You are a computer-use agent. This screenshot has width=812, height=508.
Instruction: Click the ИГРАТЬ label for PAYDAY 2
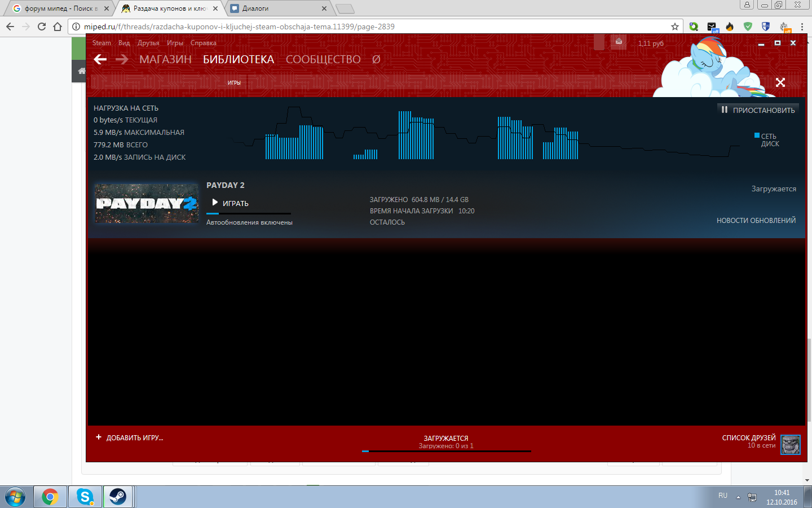coord(236,203)
